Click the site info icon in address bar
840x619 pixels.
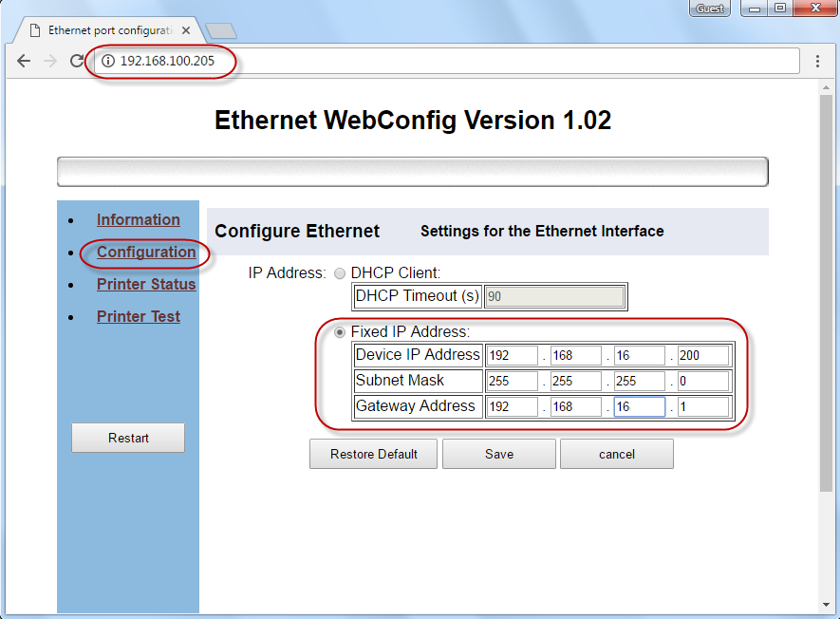108,61
